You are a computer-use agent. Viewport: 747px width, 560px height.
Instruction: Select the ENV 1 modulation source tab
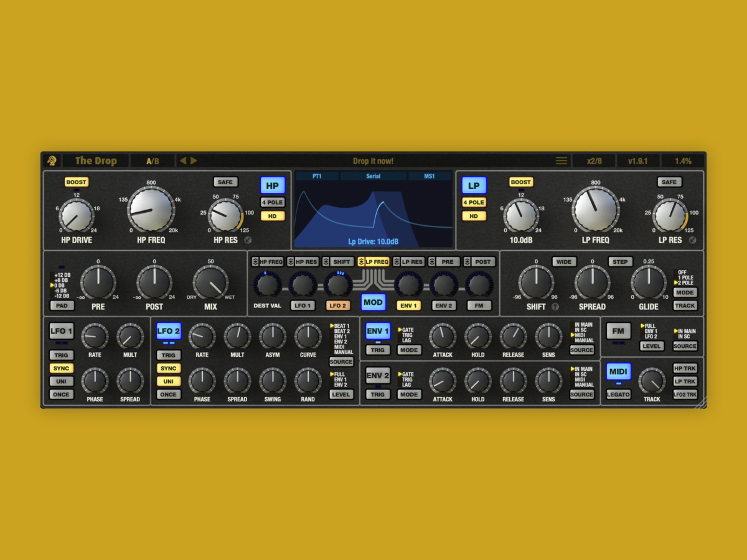408,306
